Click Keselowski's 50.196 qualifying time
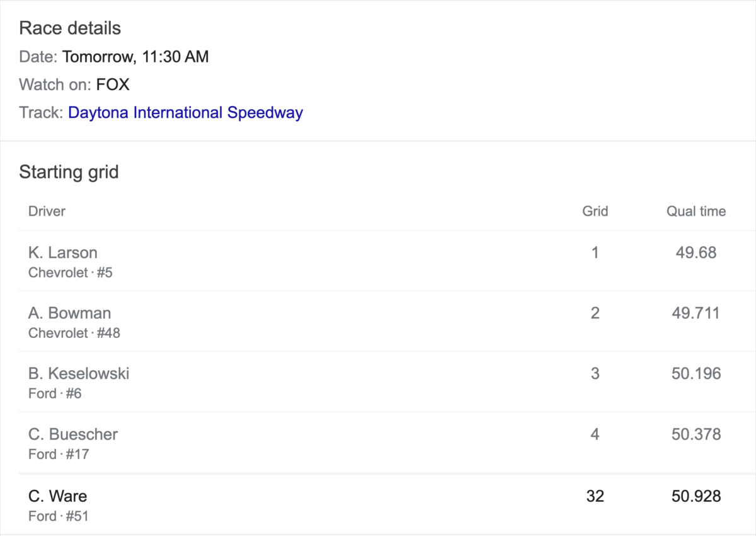This screenshot has width=756, height=536. pos(696,374)
